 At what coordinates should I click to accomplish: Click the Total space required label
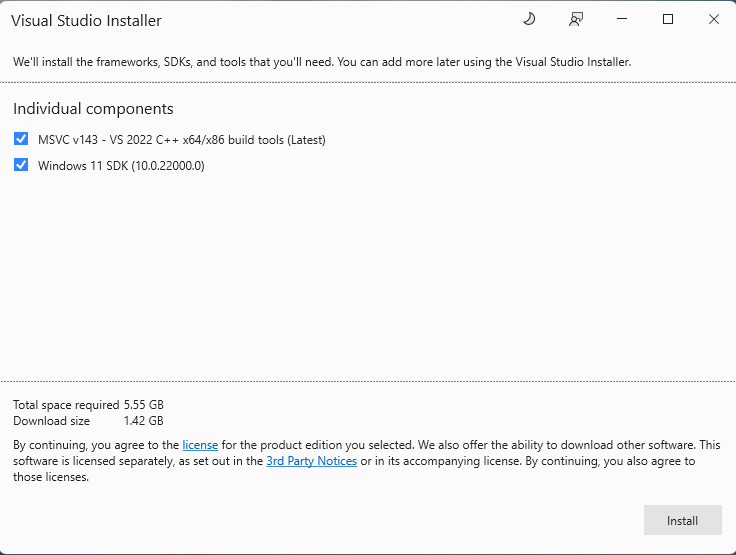click(66, 405)
